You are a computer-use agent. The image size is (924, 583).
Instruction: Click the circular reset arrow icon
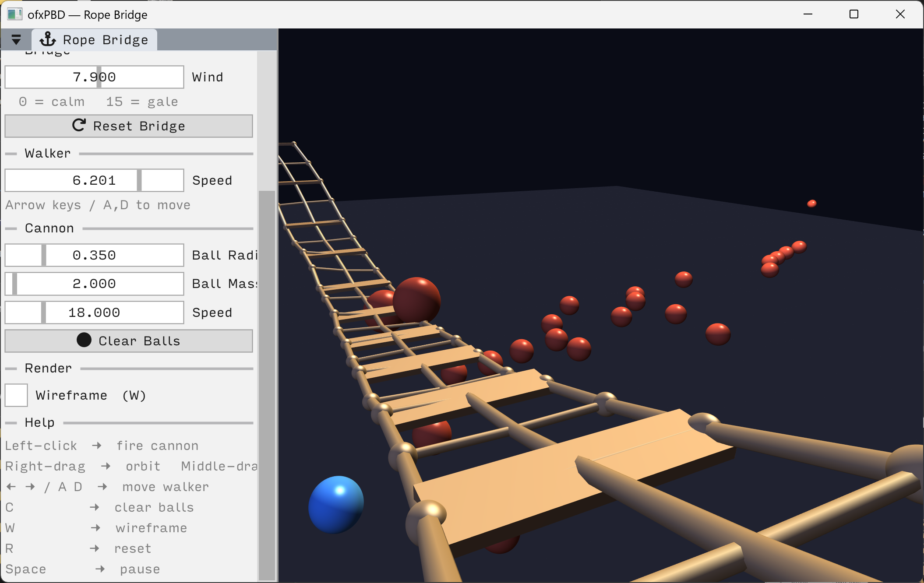point(79,126)
